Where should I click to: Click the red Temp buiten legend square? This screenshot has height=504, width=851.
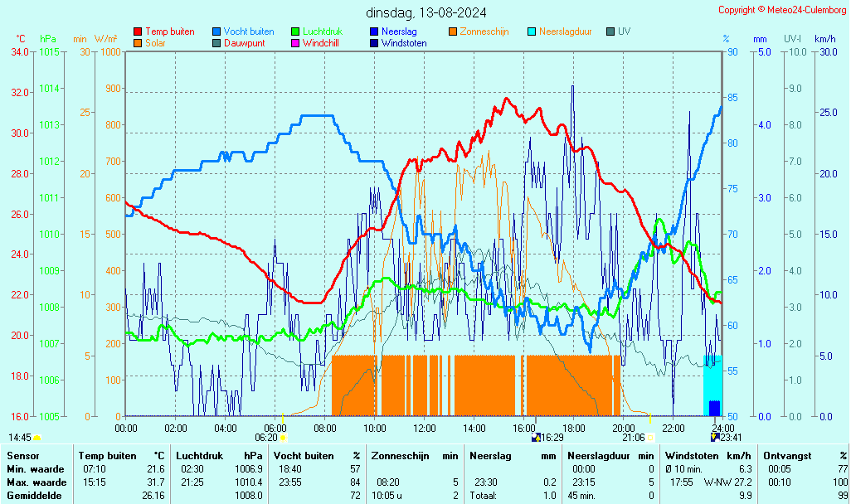click(x=138, y=31)
